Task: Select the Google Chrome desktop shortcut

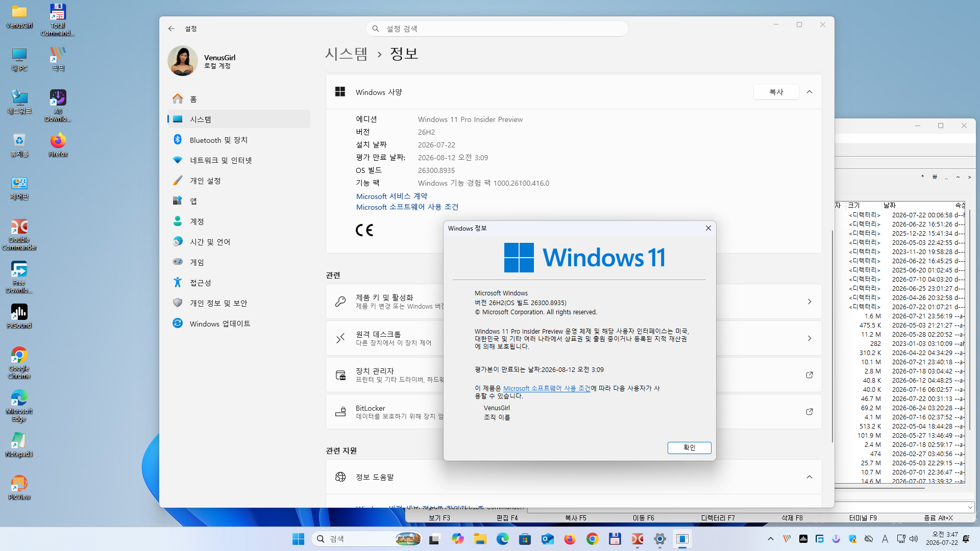Action: tap(19, 363)
